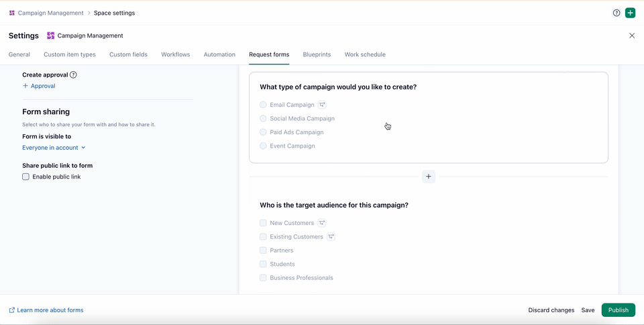Screen dimensions: 644x325
Task: Select the Request forms tab
Action: [x=269, y=54]
